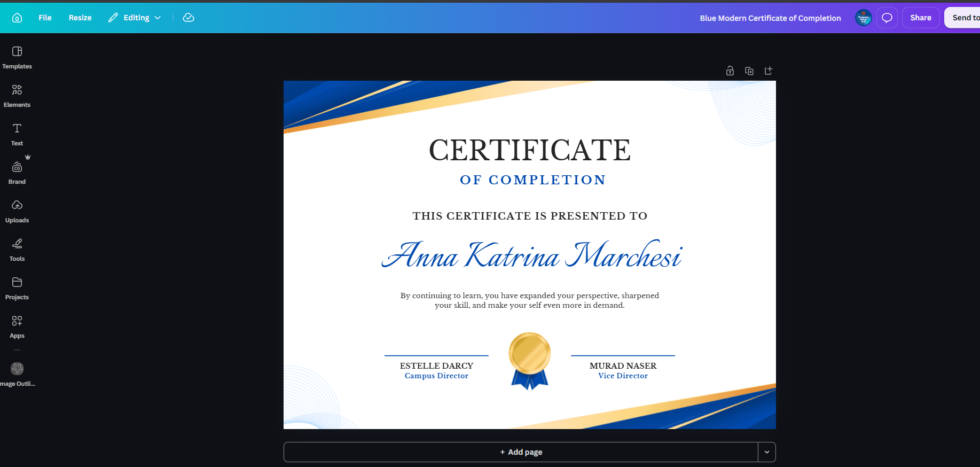Expand the arrow beside Add page
980x467 pixels.
coord(767,452)
